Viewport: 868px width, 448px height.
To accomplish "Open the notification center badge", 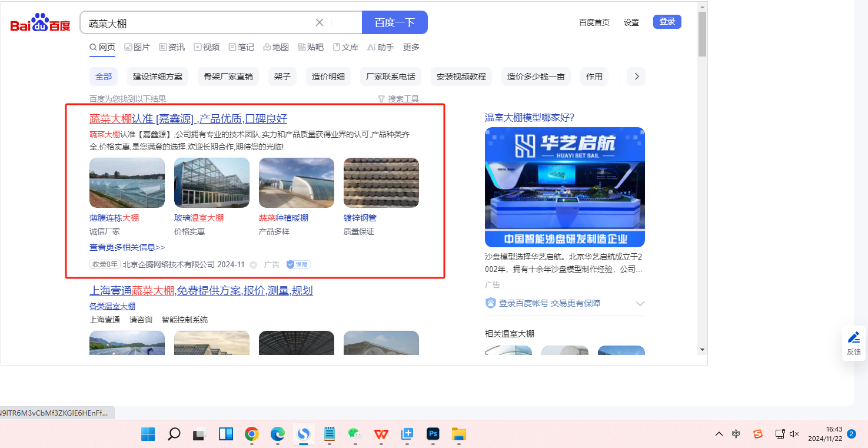I will click(851, 433).
